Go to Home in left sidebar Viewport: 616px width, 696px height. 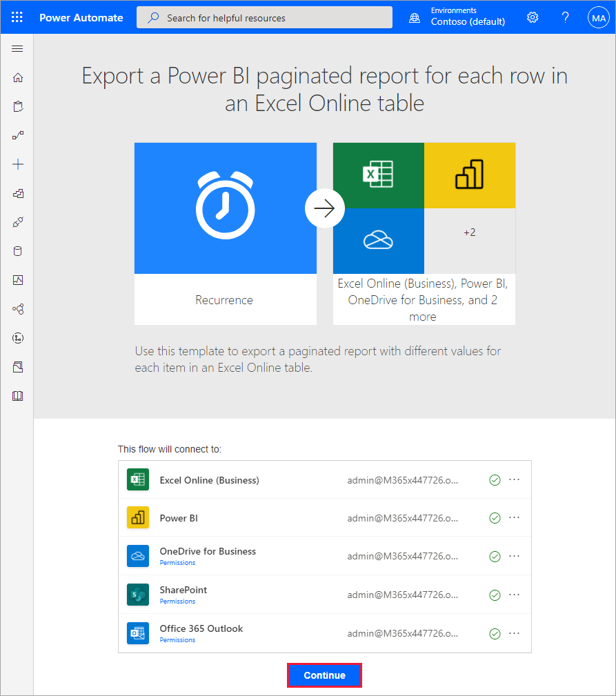(x=18, y=77)
